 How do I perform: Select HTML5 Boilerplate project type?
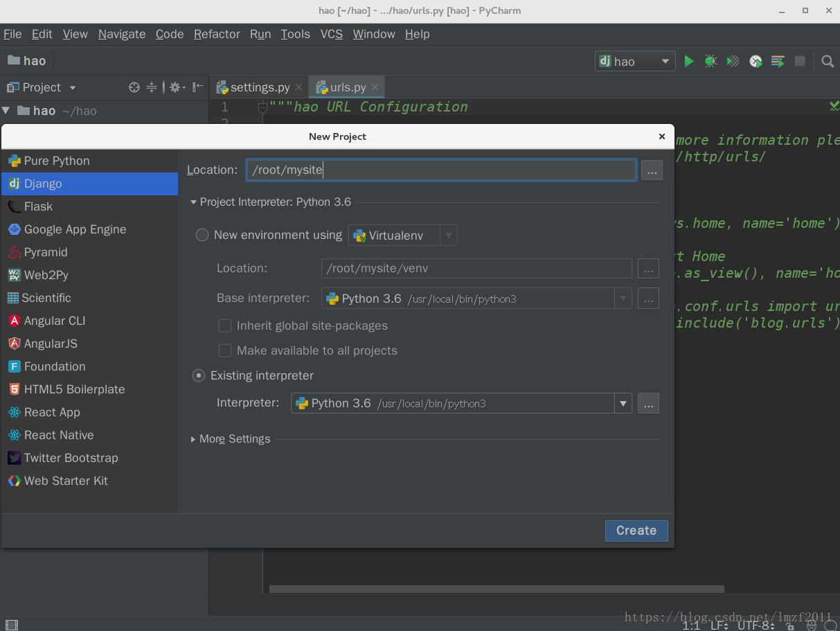[89, 389]
